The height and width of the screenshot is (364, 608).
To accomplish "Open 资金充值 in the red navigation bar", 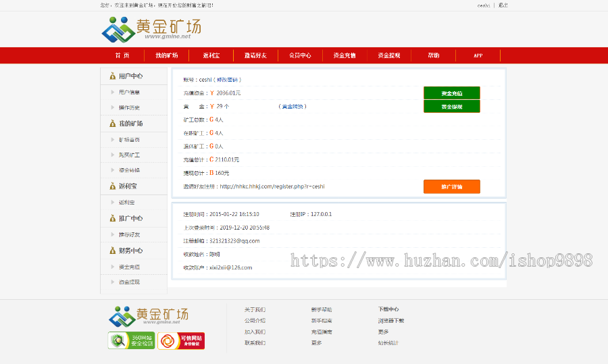I will tap(345, 55).
